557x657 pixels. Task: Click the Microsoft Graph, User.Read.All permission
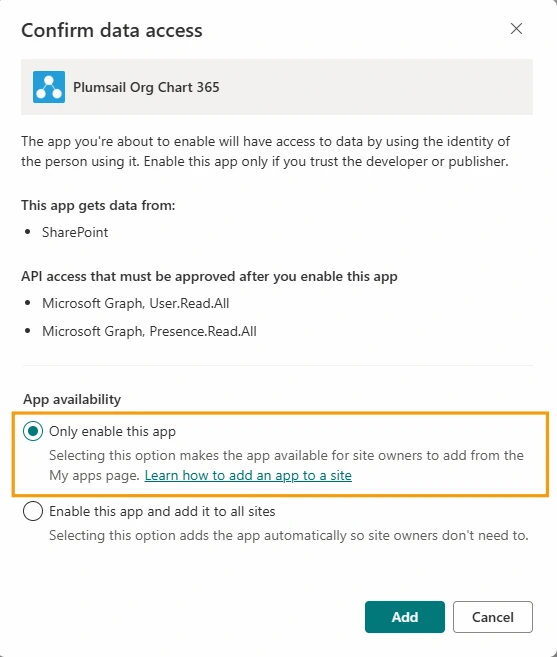pos(135,303)
